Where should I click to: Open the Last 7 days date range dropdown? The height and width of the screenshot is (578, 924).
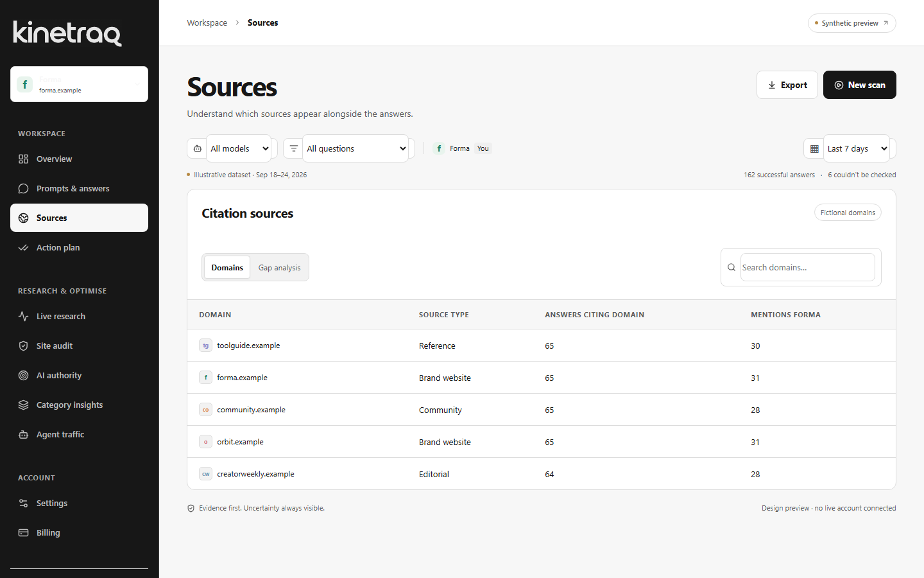click(x=857, y=148)
